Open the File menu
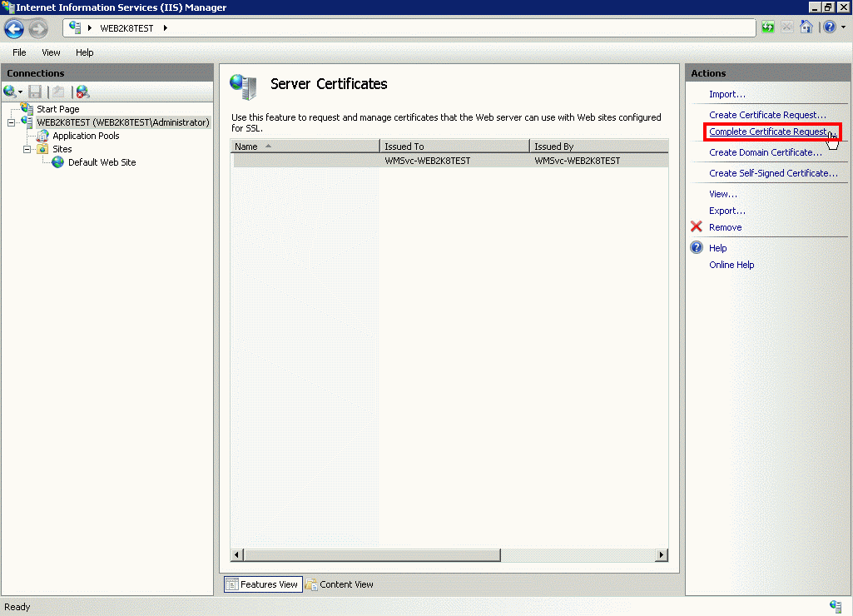Image resolution: width=853 pixels, height=616 pixels. (x=19, y=52)
